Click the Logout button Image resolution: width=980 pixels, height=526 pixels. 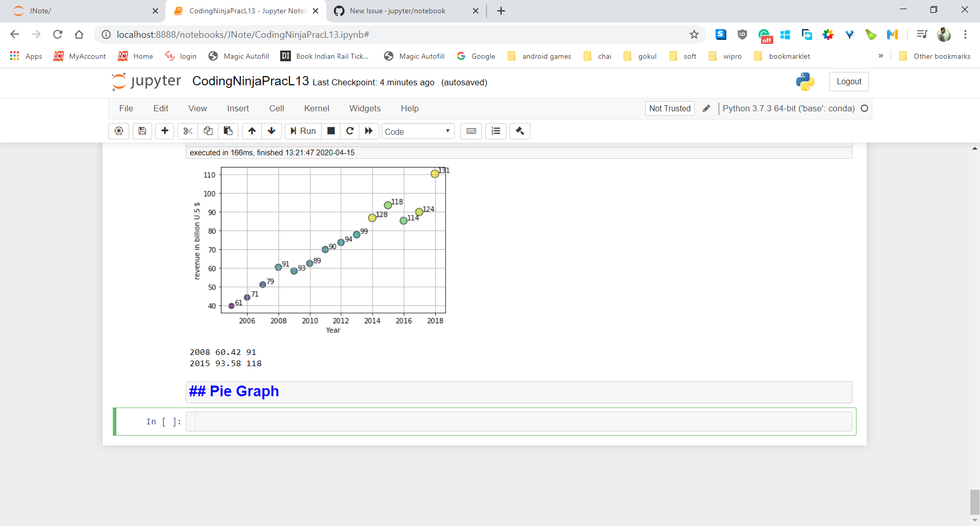[849, 82]
